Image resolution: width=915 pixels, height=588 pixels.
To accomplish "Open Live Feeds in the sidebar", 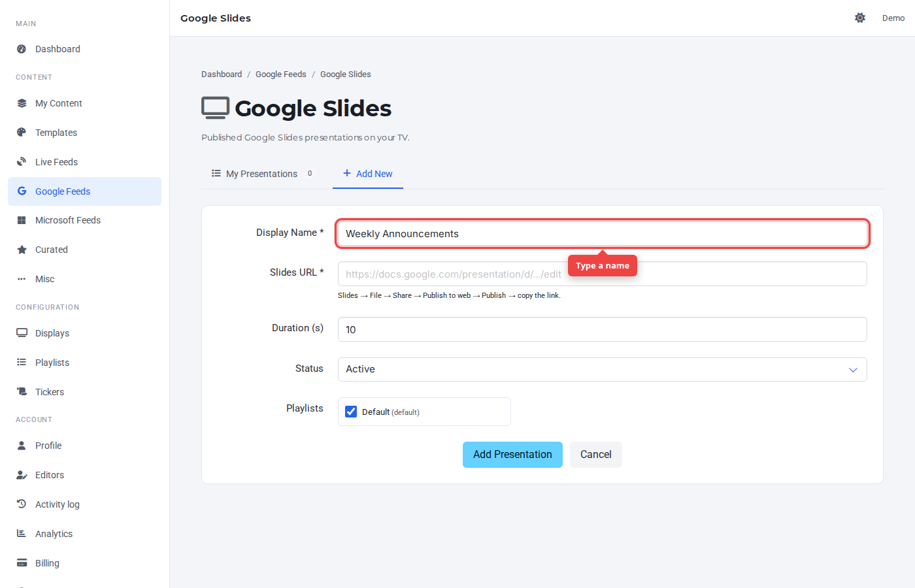I will [84, 162].
